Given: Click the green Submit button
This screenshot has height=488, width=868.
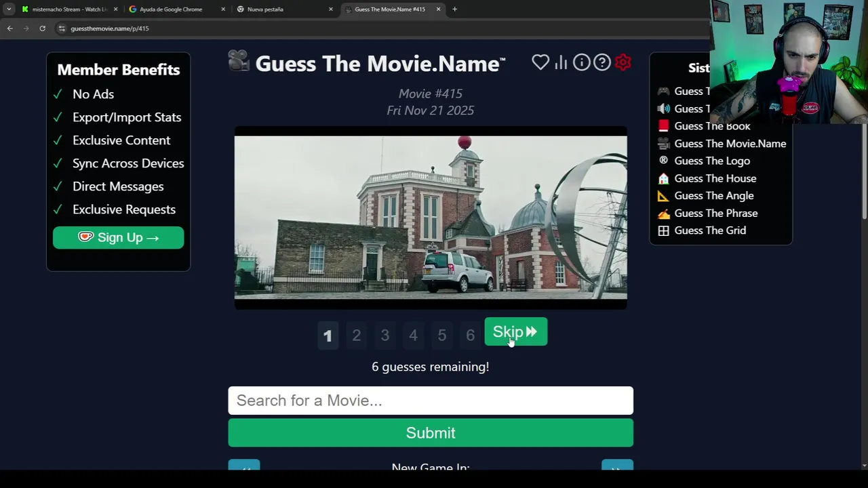Looking at the screenshot, I should click(x=431, y=432).
